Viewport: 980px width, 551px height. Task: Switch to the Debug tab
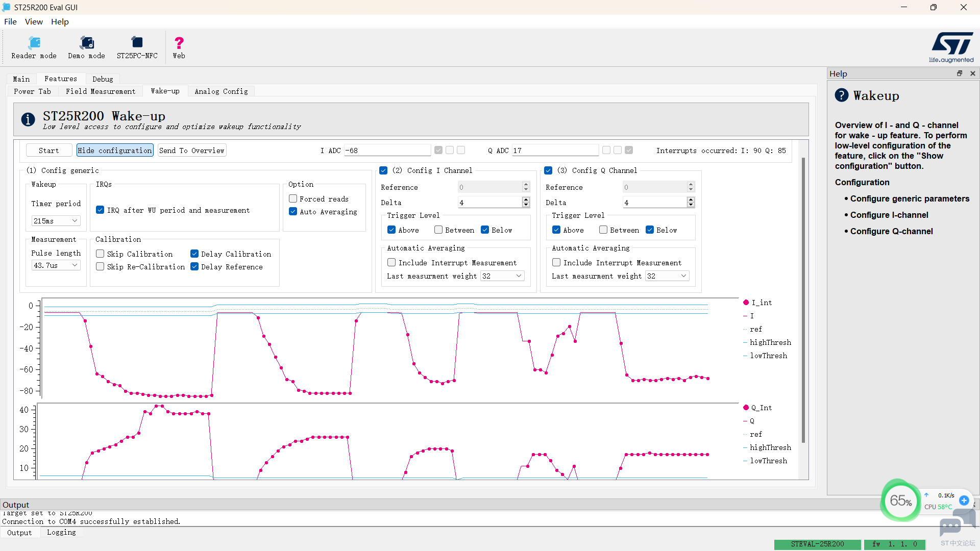click(x=103, y=79)
